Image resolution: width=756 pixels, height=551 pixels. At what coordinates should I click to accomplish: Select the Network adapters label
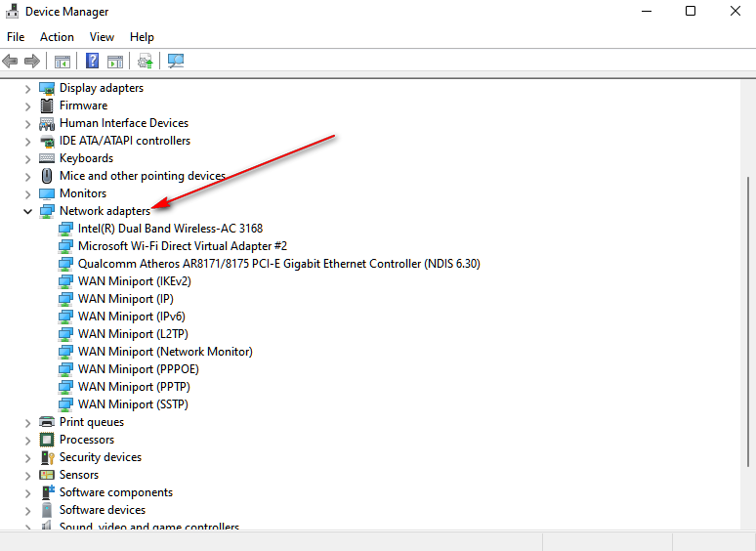click(x=105, y=211)
